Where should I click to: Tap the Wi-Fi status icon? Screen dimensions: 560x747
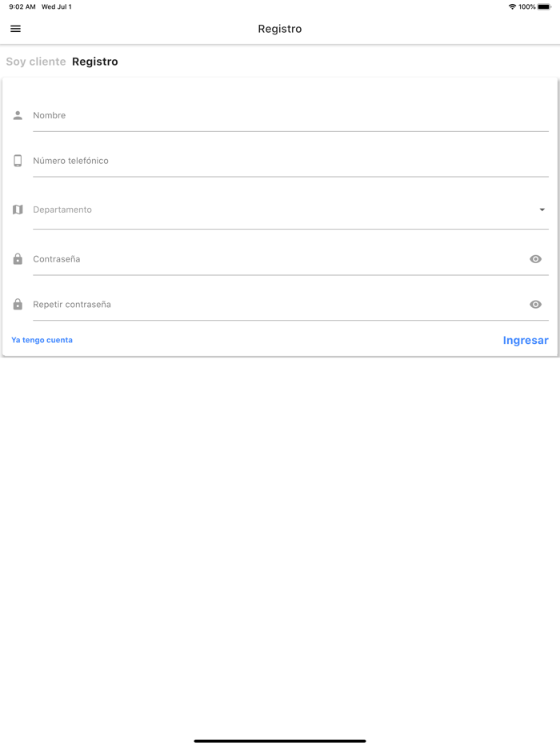click(x=512, y=6)
